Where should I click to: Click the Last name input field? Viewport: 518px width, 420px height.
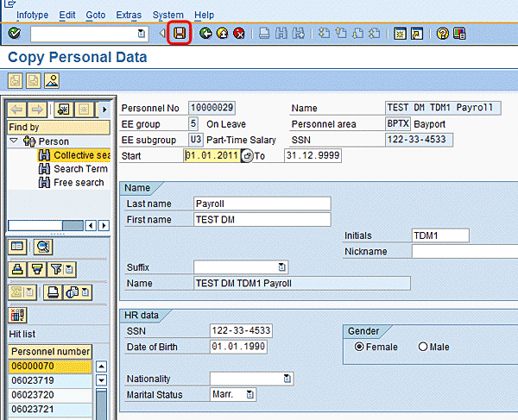(x=262, y=204)
